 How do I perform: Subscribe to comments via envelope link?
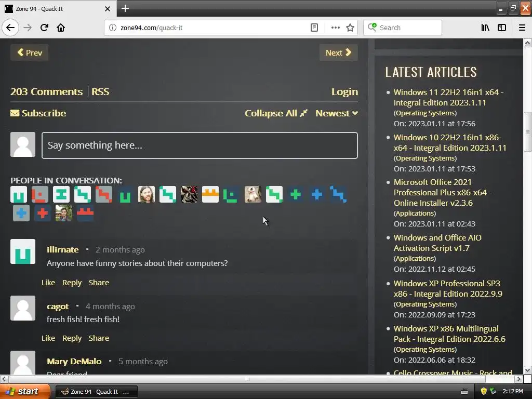click(38, 113)
